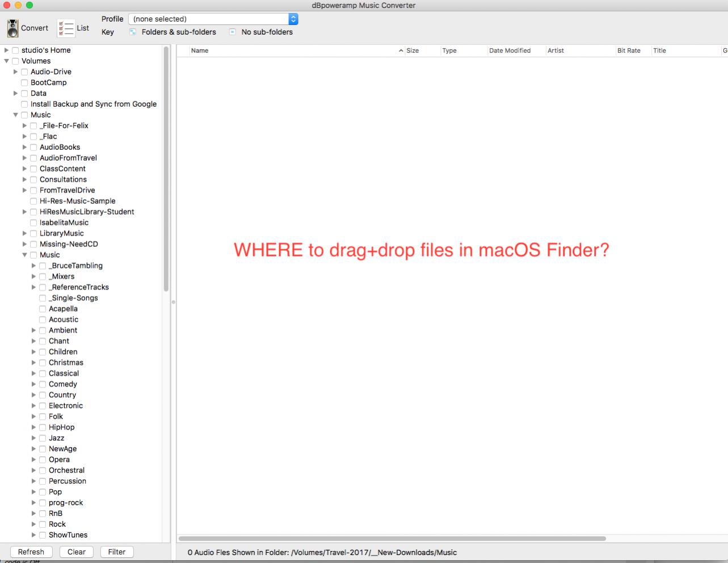728x563 pixels.
Task: Check Install Backup and Sync from Google
Action: [24, 104]
